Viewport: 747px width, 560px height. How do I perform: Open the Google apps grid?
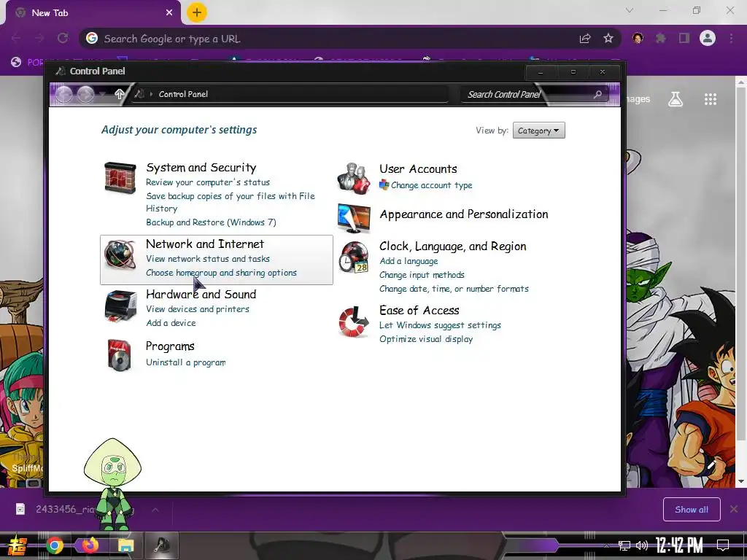(711, 99)
